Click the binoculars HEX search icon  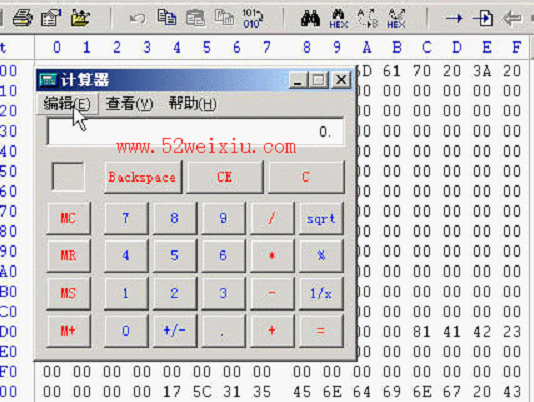coord(339,18)
